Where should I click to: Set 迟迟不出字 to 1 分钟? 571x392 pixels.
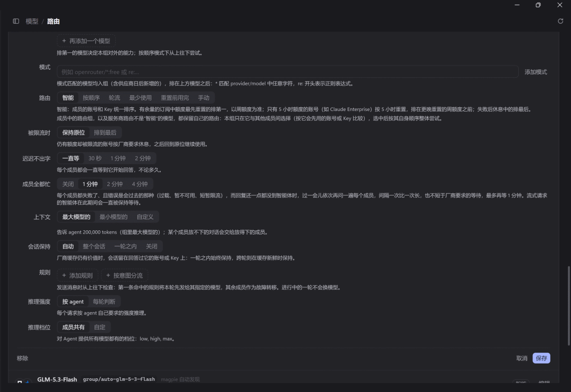click(x=118, y=158)
